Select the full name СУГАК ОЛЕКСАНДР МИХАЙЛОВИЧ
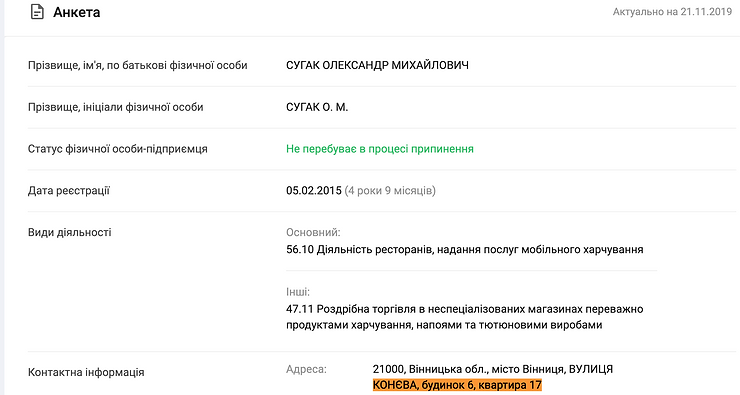Image resolution: width=740 pixels, height=395 pixels. pyautogui.click(x=377, y=65)
